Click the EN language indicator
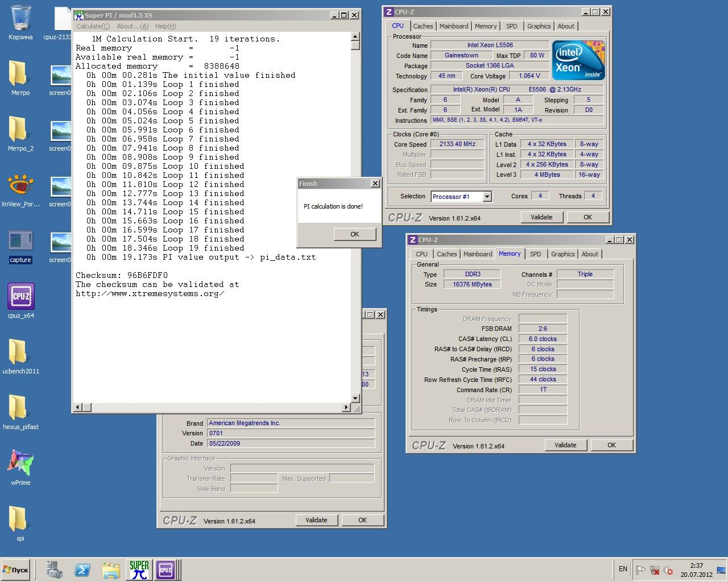This screenshot has height=582, width=728. (x=623, y=569)
